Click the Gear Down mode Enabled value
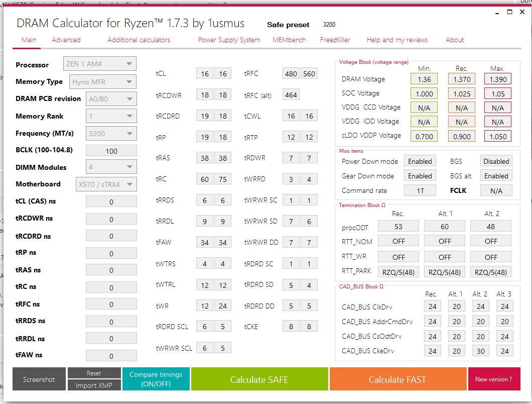The image size is (532, 404). pos(420,176)
